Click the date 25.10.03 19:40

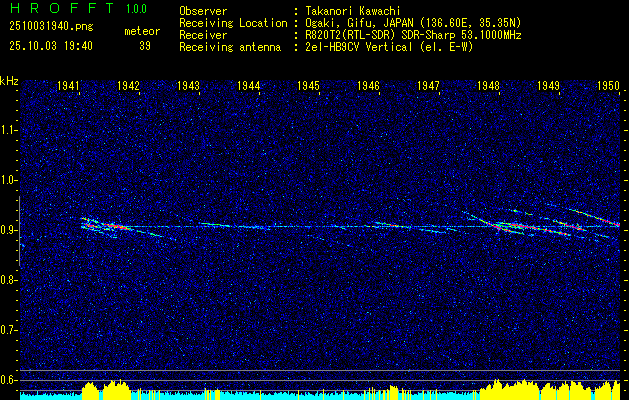(x=51, y=46)
